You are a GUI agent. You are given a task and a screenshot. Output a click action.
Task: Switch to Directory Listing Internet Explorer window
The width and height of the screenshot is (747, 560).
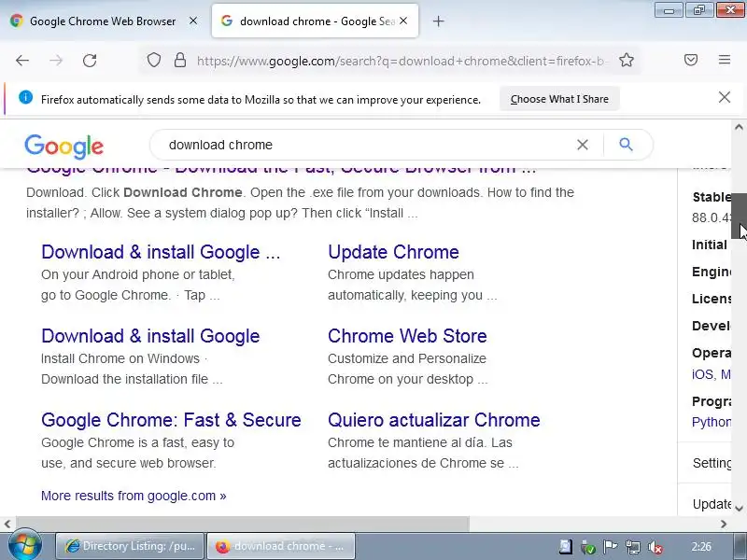point(130,546)
